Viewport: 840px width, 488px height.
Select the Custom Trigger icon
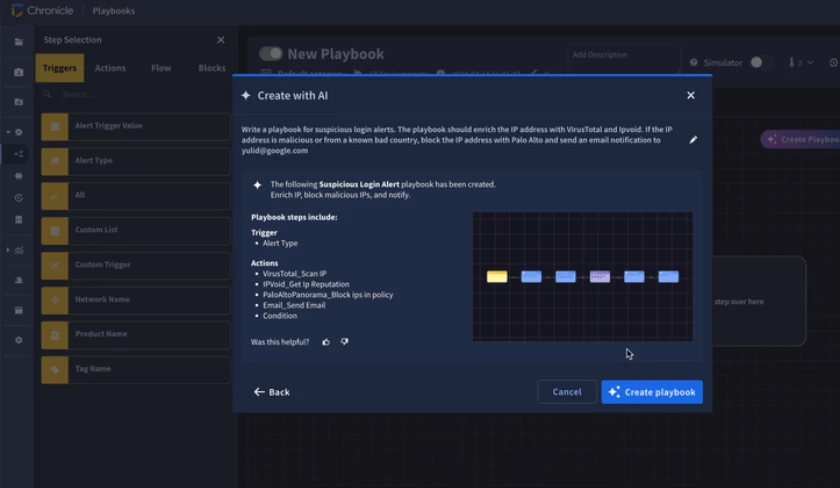(x=55, y=266)
